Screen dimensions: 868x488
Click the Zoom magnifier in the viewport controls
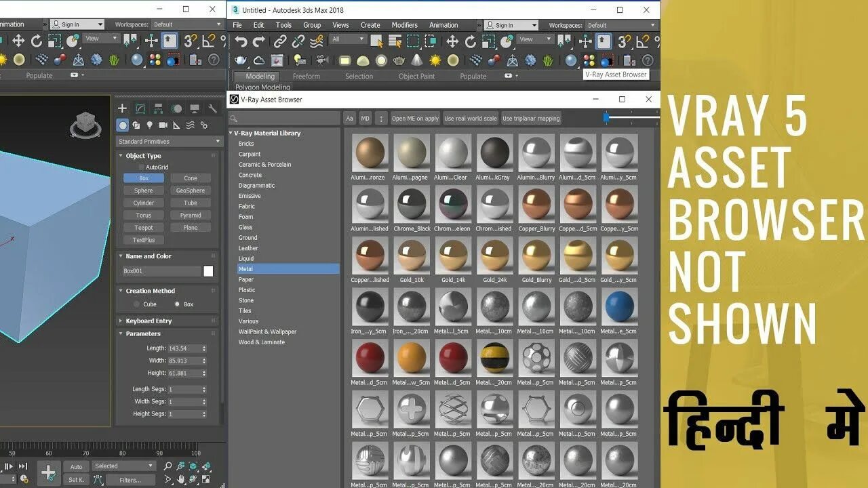[x=168, y=466]
